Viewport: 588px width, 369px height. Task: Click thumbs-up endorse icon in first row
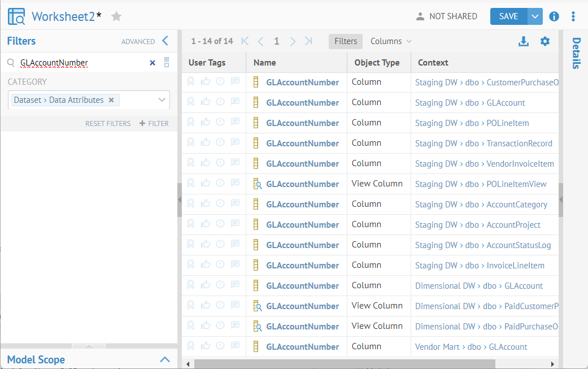coord(206,82)
